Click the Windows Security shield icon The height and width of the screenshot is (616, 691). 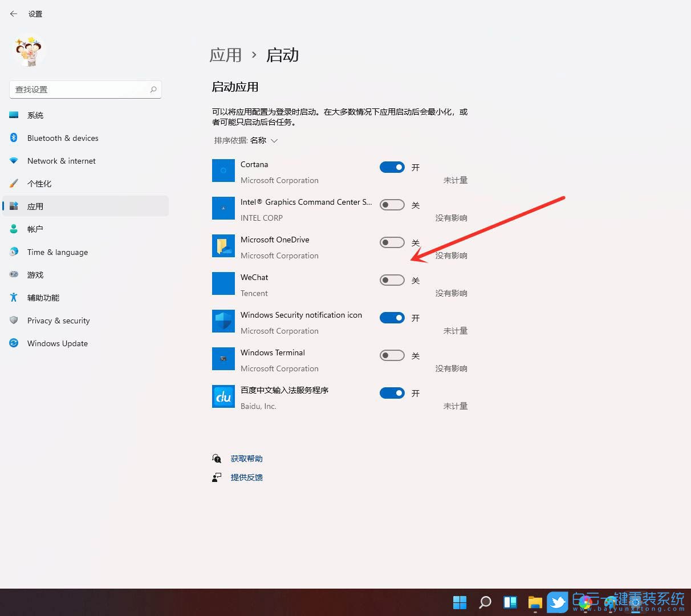[x=223, y=321]
